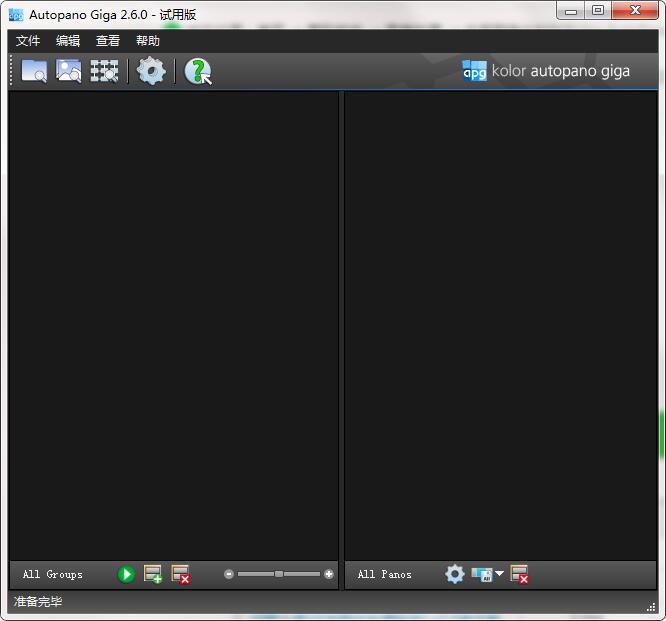Click the minus zoom icon in the Groups bar
This screenshot has height=621, width=666.
(x=229, y=574)
